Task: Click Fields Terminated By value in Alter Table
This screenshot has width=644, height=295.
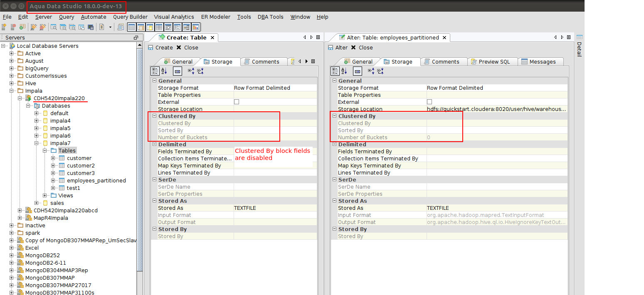Action: (497, 151)
